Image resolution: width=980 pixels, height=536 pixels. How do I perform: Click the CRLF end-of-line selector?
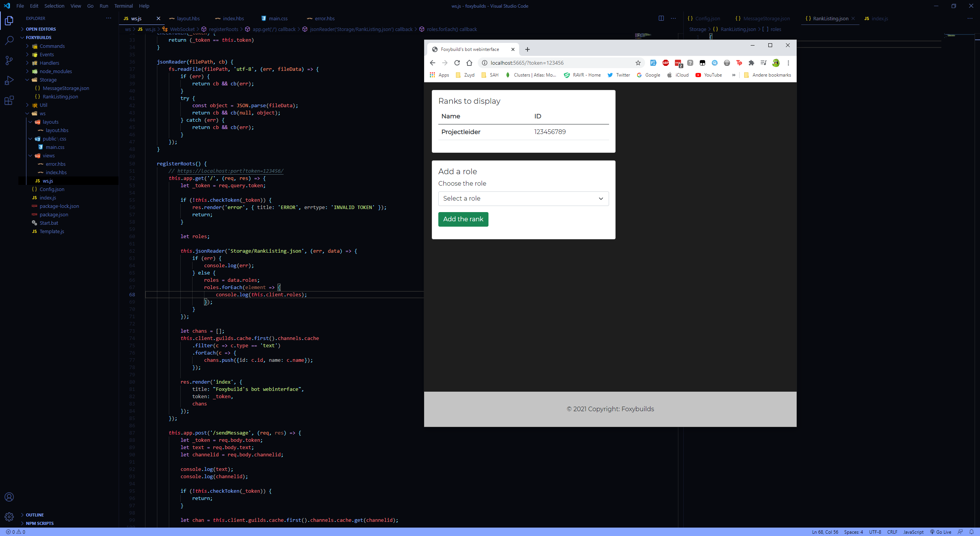(x=892, y=532)
